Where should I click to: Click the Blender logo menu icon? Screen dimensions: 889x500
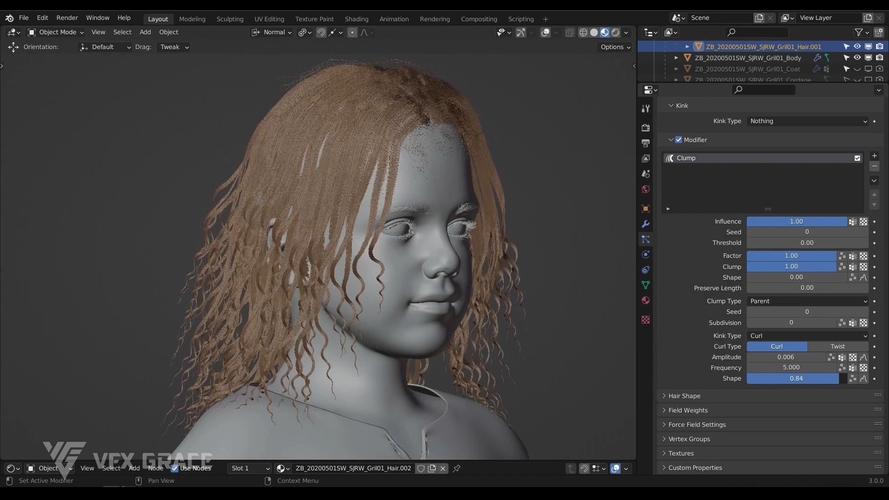[x=10, y=18]
